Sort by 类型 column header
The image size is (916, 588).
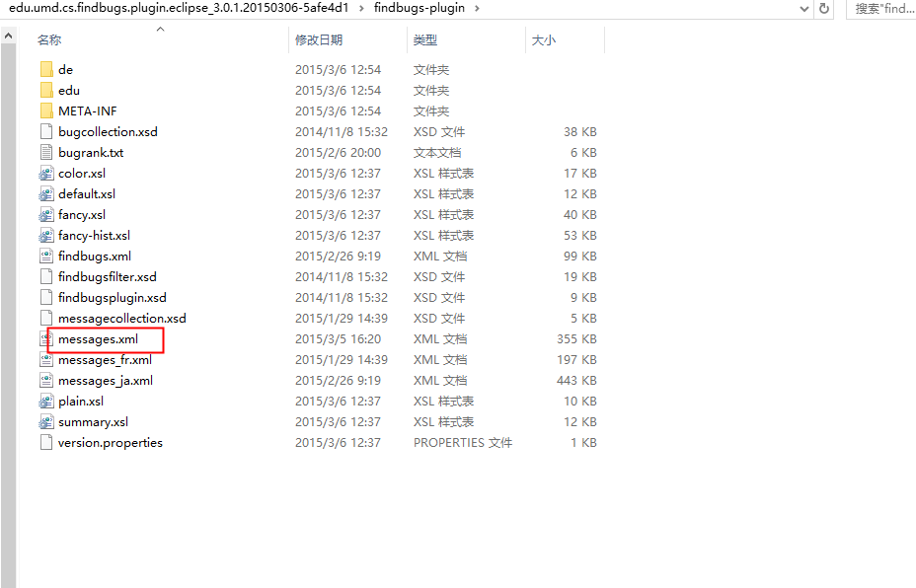(425, 39)
